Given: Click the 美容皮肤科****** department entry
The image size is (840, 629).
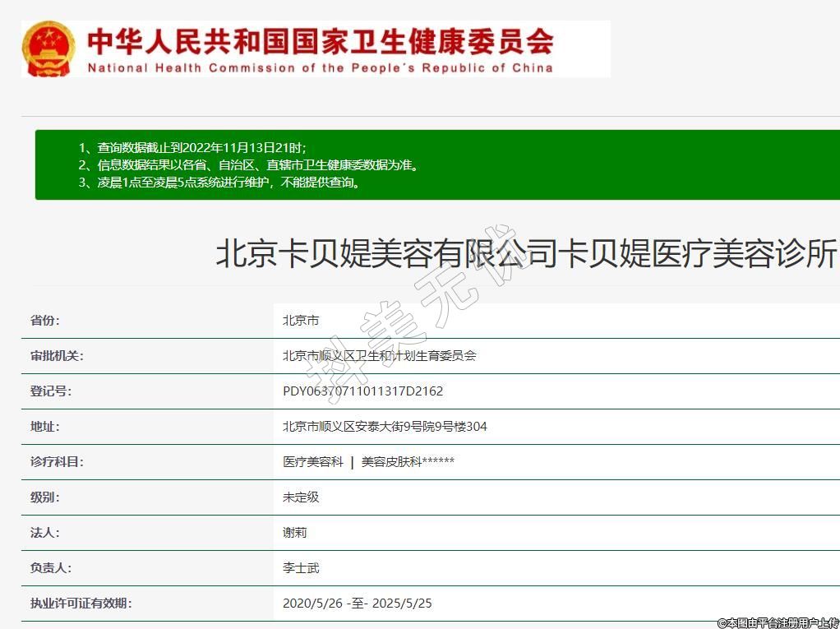Looking at the screenshot, I should [408, 462].
